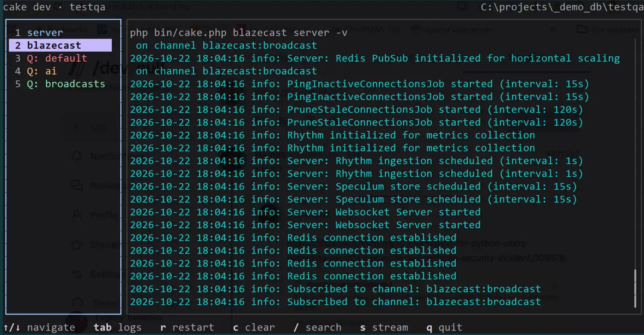Click the first 'PruneStaleConnectionsJob started' log line
The height and width of the screenshot is (335, 644).
(x=356, y=110)
